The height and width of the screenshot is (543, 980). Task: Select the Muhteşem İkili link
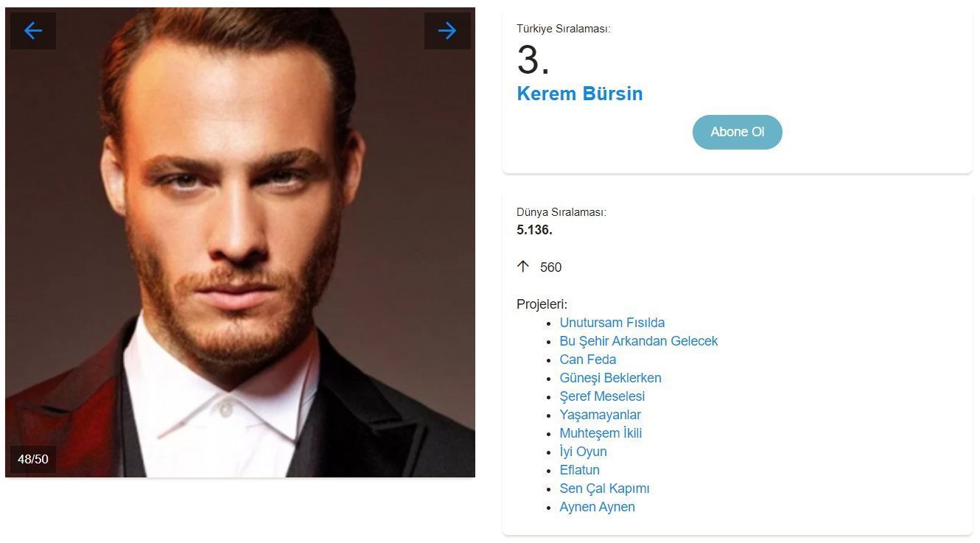(601, 433)
